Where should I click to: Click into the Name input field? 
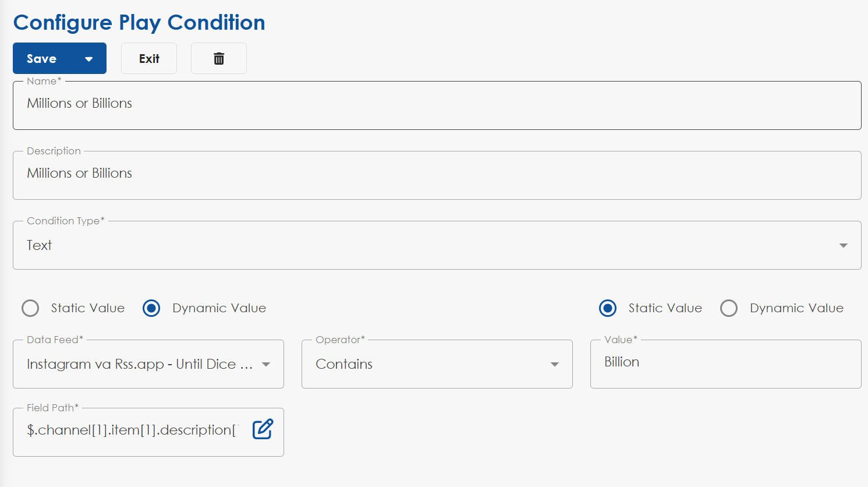(437, 104)
